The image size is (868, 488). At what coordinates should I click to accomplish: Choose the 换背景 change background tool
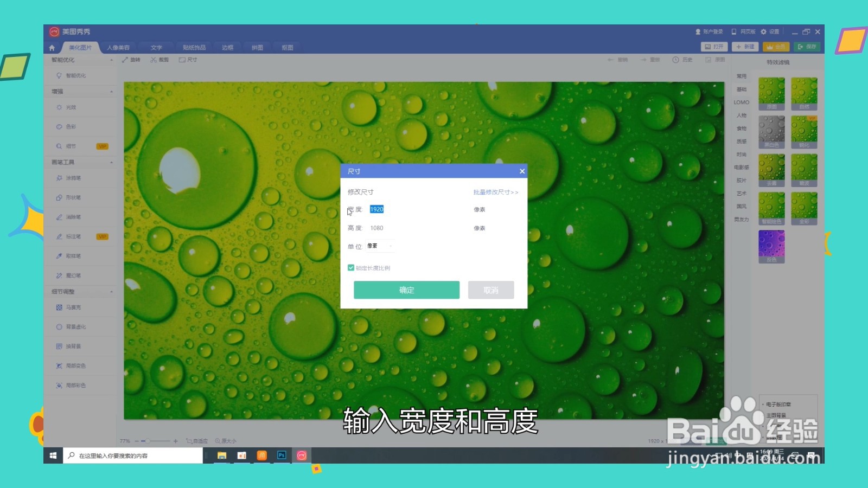coord(68,346)
